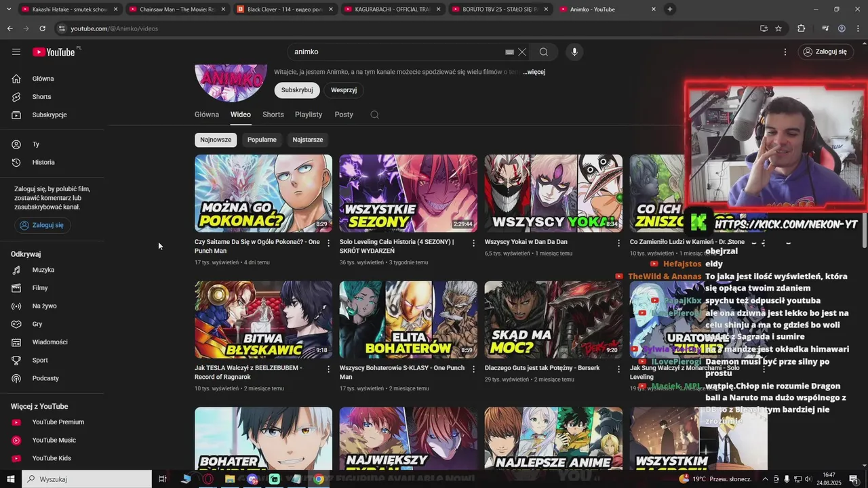Image resolution: width=868 pixels, height=488 pixels.
Task: Switch to the Shorts channel tab
Action: (273, 115)
